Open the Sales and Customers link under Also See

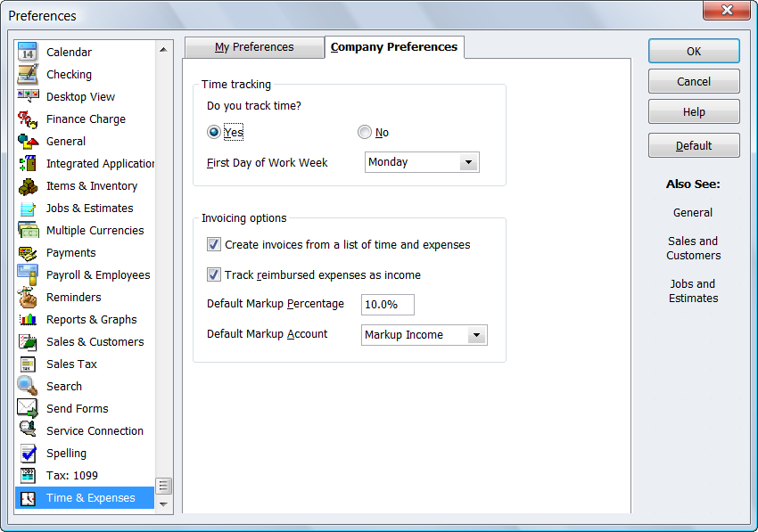pos(693,248)
